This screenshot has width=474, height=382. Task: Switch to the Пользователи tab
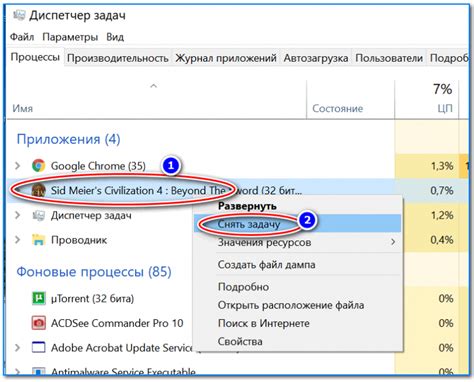389,58
